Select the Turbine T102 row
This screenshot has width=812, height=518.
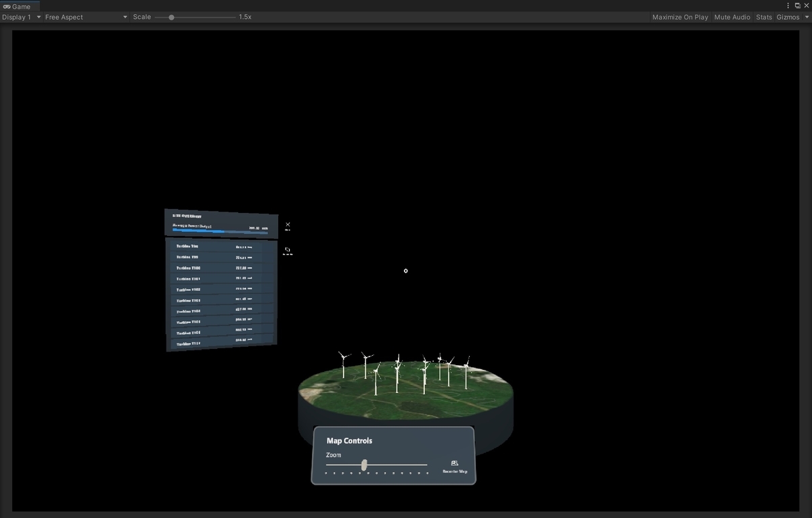tap(221, 289)
